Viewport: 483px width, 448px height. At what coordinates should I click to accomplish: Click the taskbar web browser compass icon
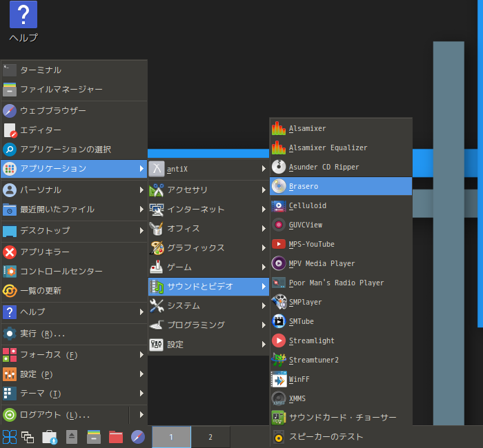pos(138,437)
